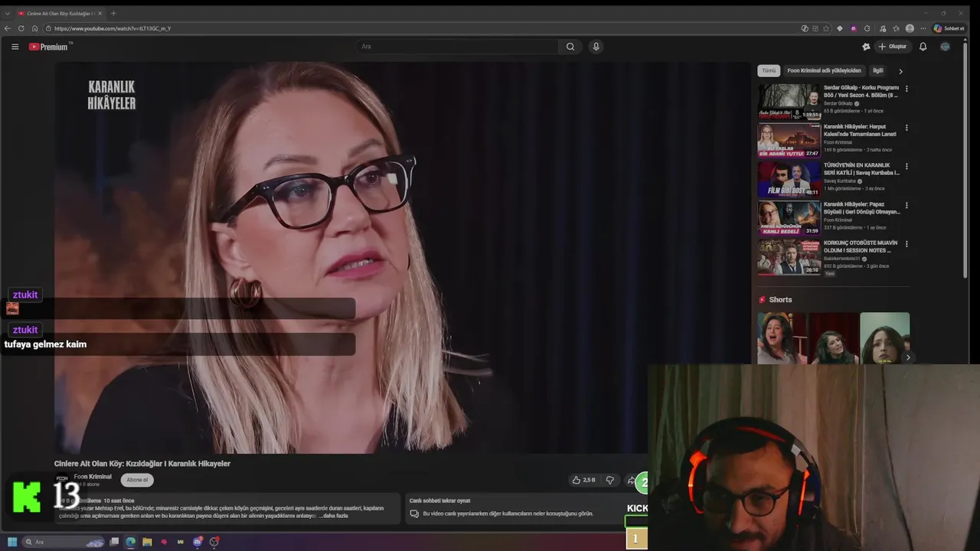Click the Oluştur create button
980x551 pixels.
click(893, 47)
